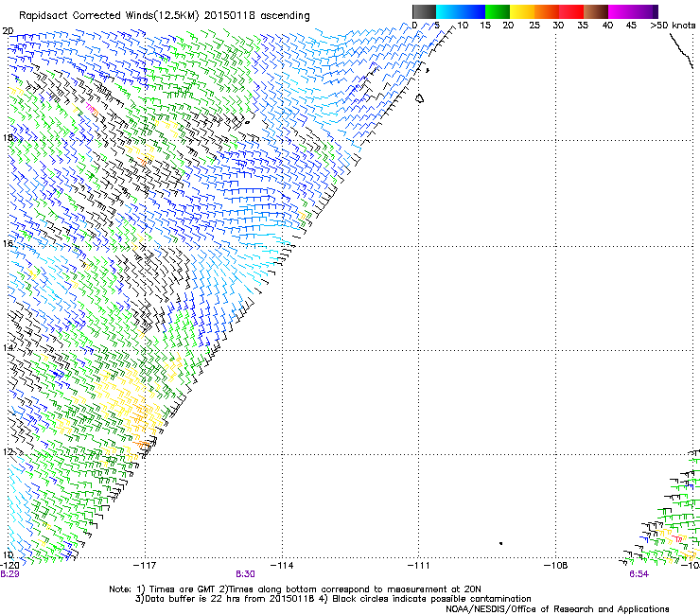
Task: Click the yellow 20-25 knots legend segment
Action: [x=522, y=11]
